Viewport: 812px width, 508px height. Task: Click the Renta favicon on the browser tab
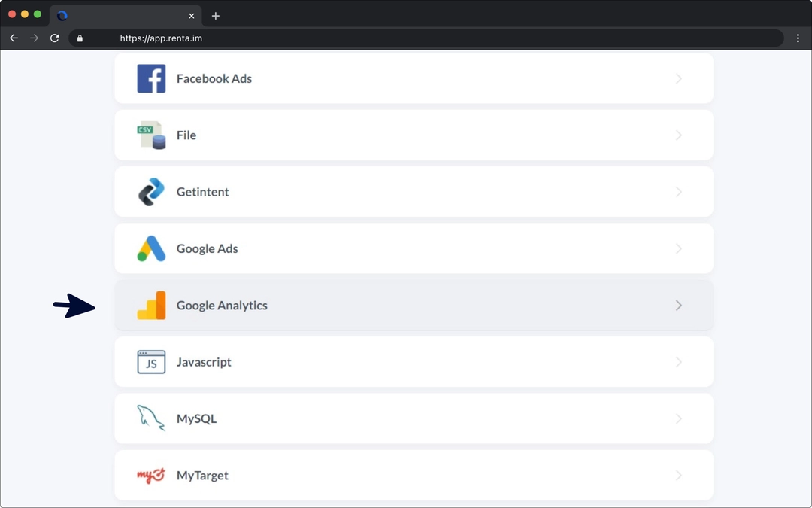62,16
